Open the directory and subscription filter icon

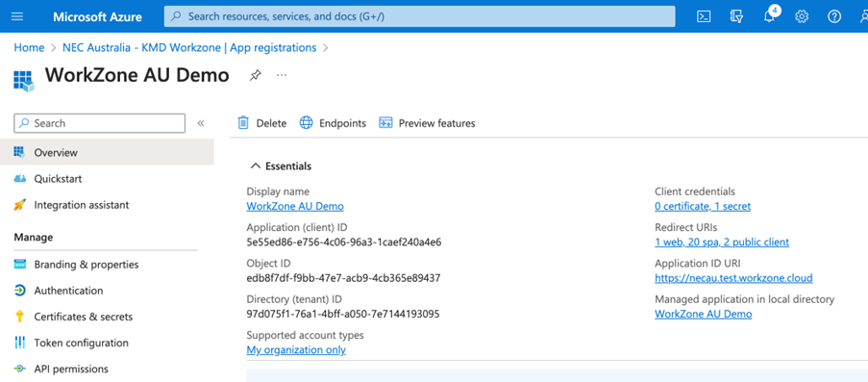[x=735, y=16]
